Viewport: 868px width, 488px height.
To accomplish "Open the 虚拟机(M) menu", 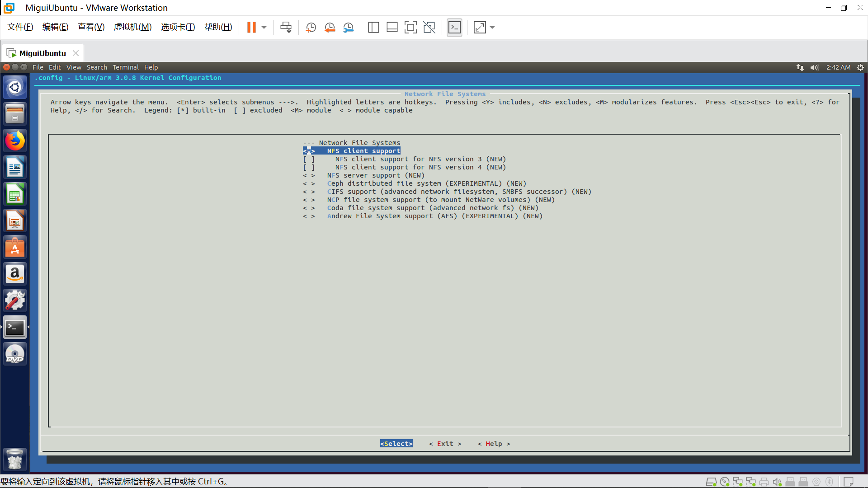I will (132, 27).
